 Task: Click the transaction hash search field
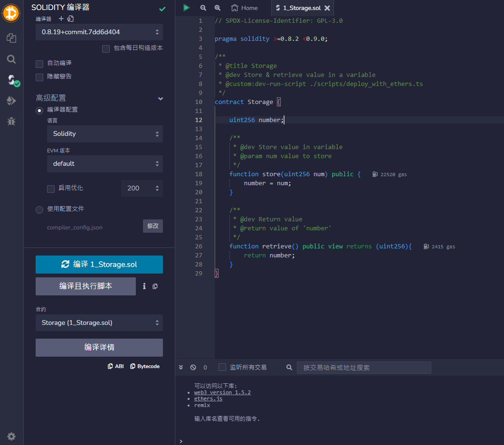363,368
